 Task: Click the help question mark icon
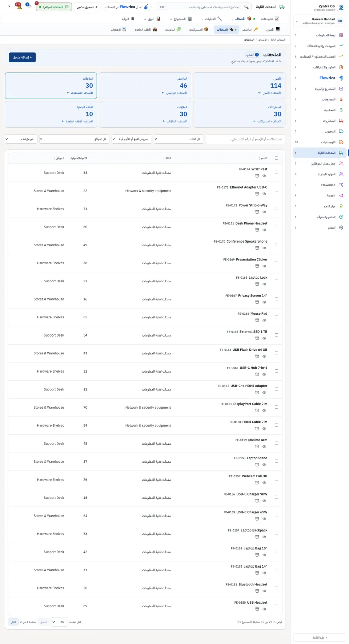point(9,7)
